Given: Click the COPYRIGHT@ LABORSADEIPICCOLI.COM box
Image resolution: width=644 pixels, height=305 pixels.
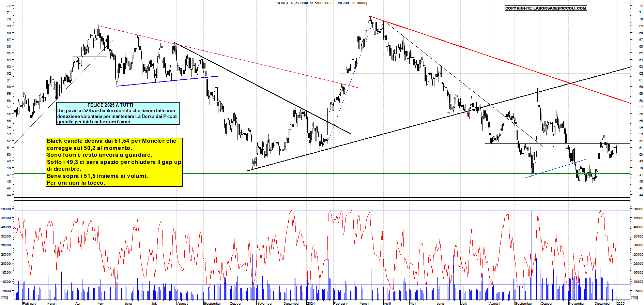Looking at the screenshot, I should pos(546,8).
